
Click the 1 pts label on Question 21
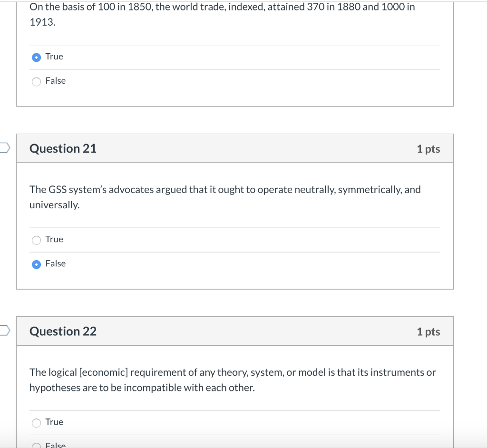(x=428, y=148)
